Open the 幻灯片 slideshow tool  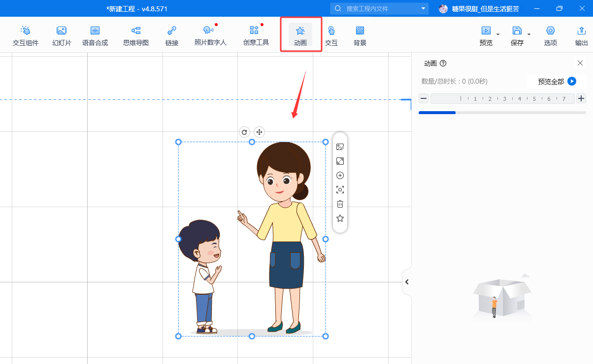pyautogui.click(x=62, y=36)
